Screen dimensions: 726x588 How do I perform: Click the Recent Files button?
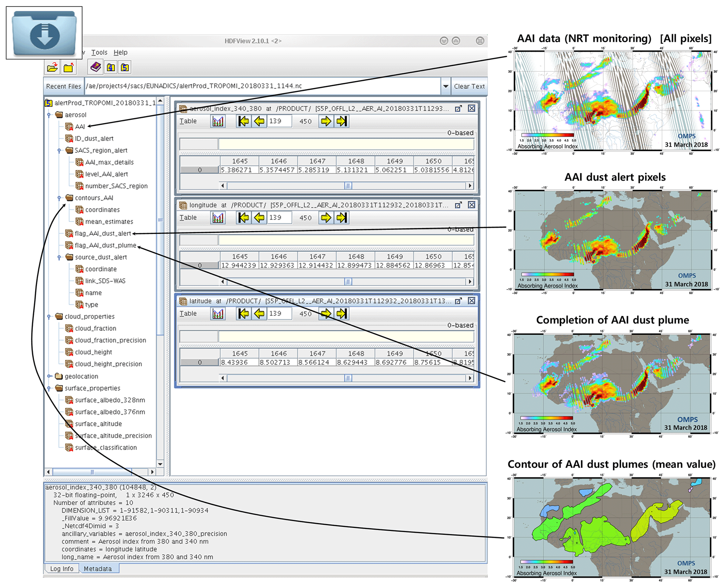click(64, 86)
